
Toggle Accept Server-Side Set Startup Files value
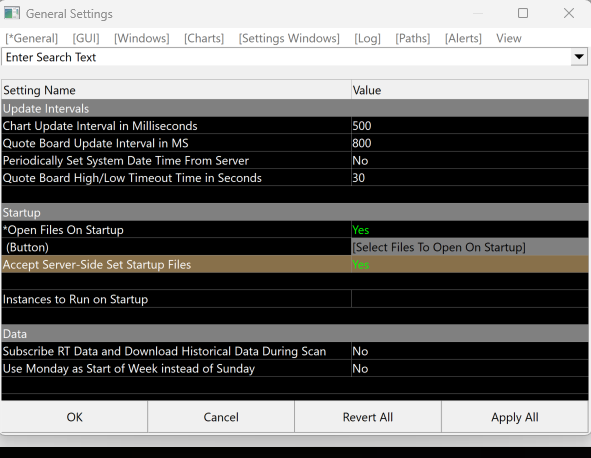click(469, 264)
